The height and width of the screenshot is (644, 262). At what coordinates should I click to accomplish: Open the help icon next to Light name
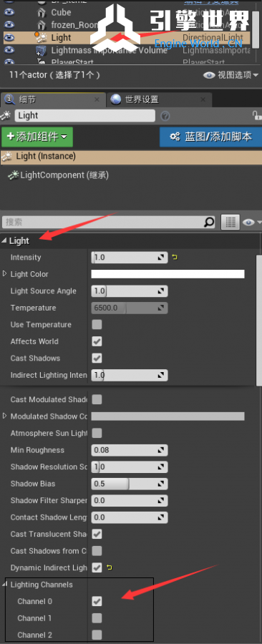click(165, 116)
